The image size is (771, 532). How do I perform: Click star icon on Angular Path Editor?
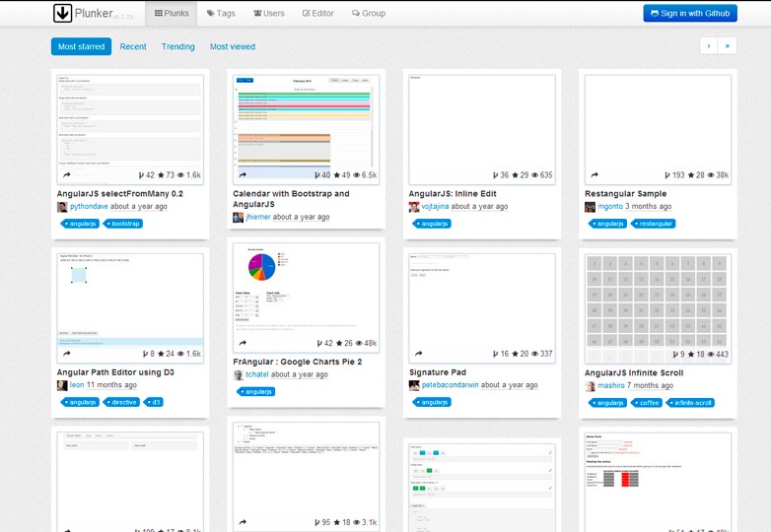161,354
